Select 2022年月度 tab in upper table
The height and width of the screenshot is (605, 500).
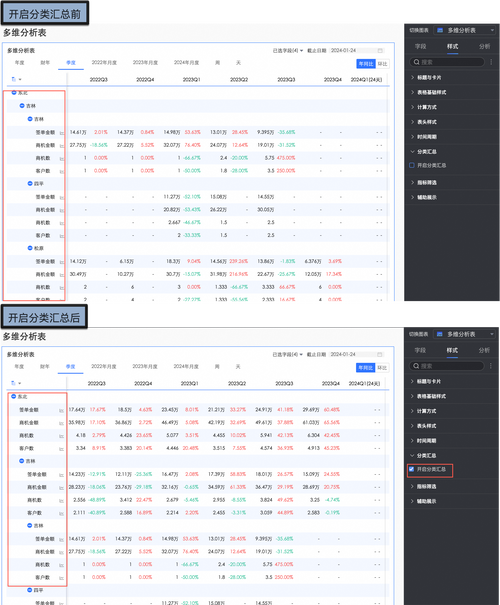104,63
